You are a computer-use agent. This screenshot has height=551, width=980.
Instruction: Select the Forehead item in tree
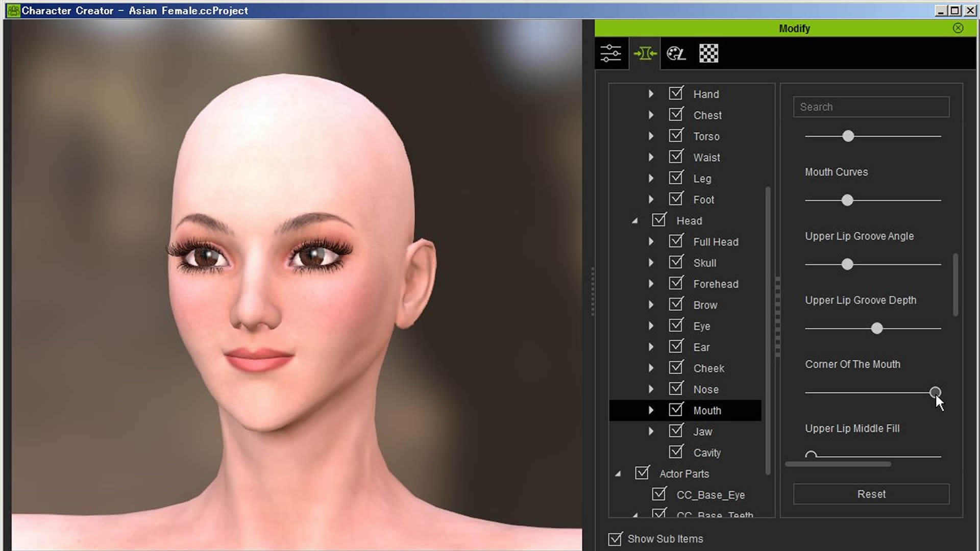click(x=716, y=284)
